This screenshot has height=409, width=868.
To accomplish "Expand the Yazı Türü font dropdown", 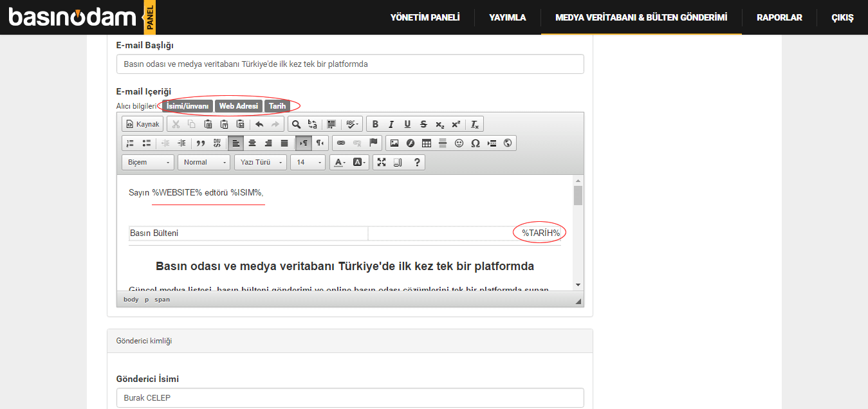I will (x=261, y=162).
